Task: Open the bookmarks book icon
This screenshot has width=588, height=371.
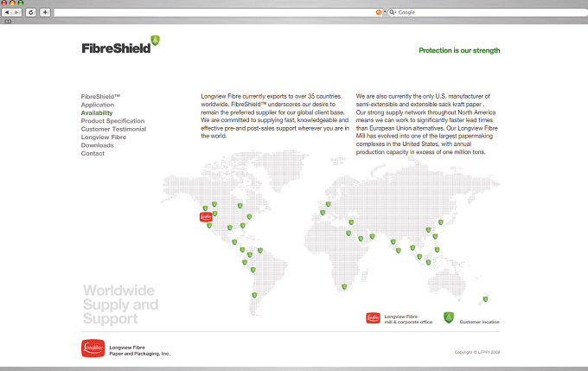Action: 8,22
